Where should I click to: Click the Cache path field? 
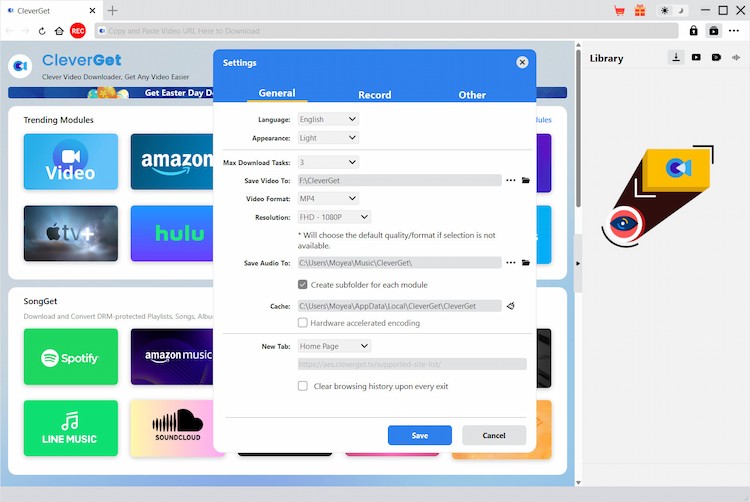pos(399,306)
